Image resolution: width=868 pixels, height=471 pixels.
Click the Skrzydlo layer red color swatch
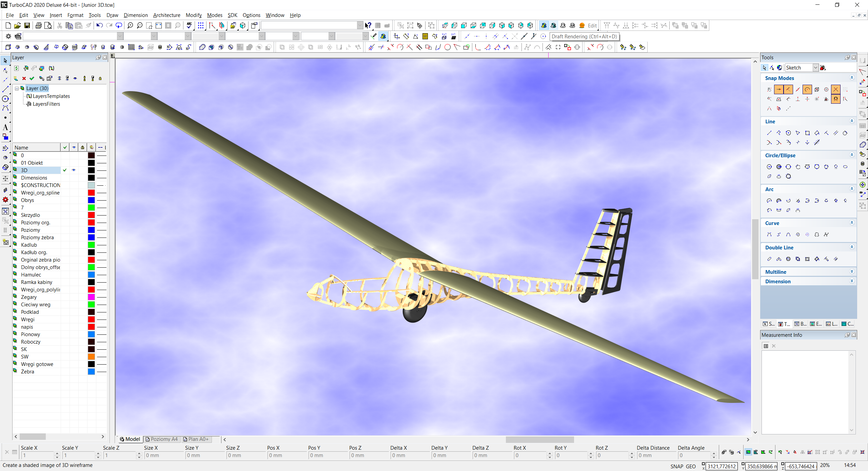pos(91,215)
